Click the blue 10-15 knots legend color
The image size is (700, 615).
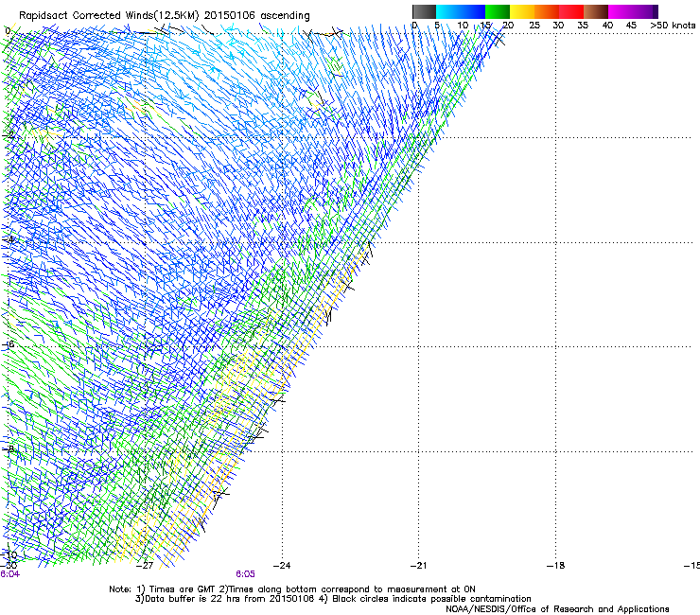click(x=473, y=11)
